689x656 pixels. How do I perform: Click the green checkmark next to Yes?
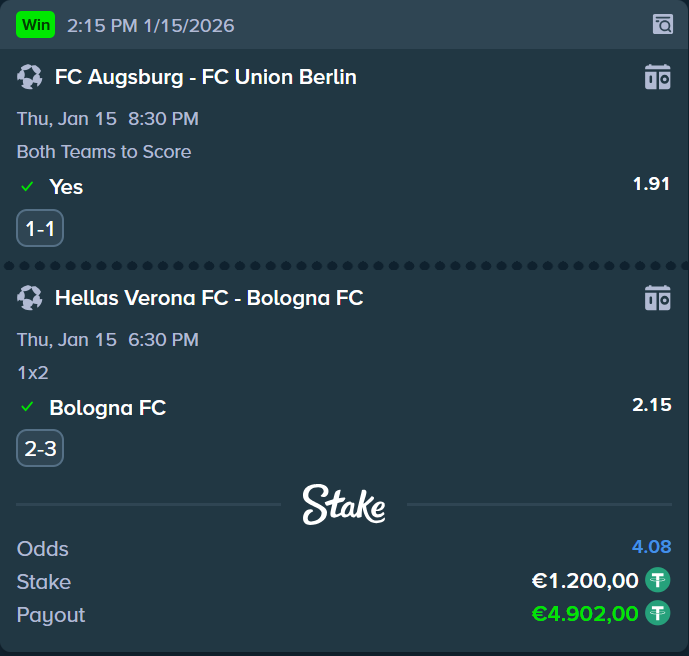click(x=27, y=187)
